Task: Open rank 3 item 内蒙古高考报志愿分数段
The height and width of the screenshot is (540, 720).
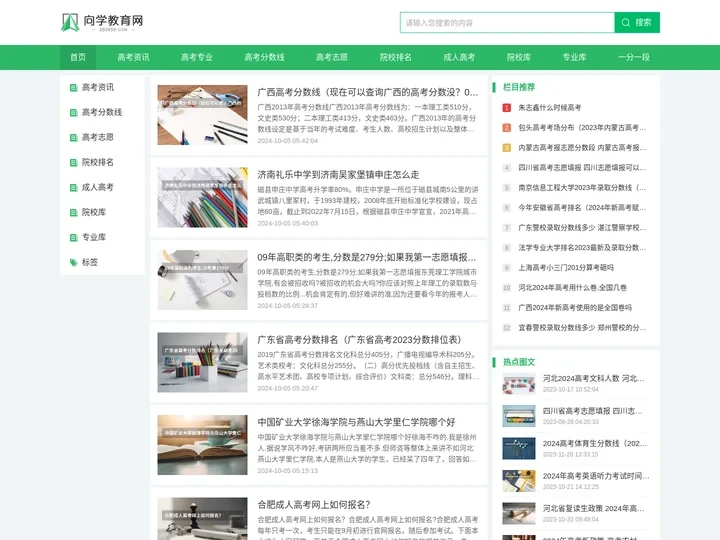Action: (x=582, y=148)
